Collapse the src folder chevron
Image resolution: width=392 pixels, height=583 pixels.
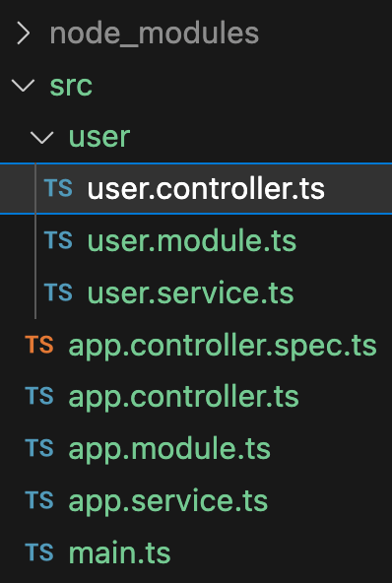coord(23,85)
